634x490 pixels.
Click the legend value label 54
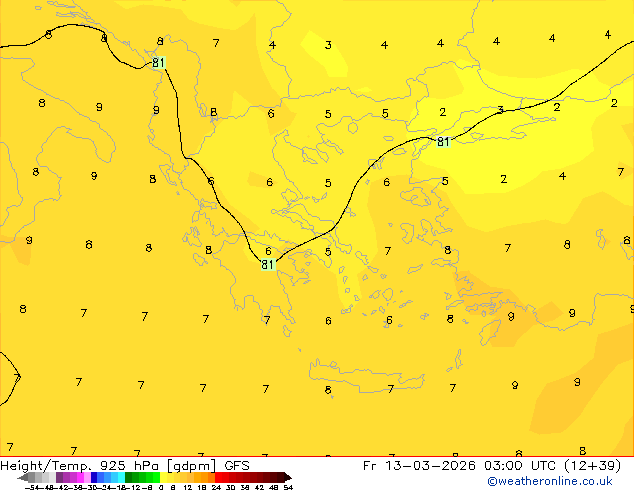tap(288, 487)
